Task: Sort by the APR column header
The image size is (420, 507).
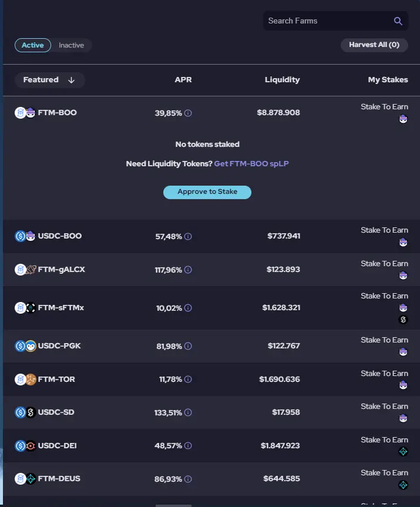Action: point(183,80)
